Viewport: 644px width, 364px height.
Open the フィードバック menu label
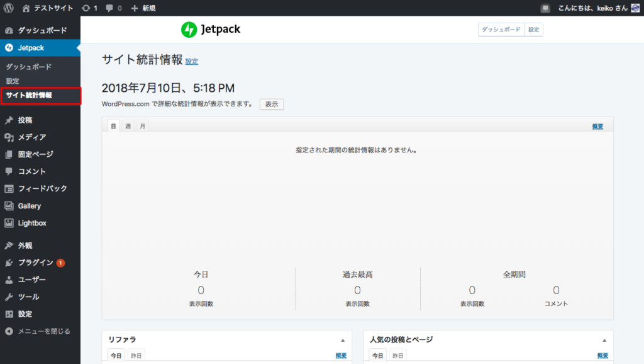(42, 188)
